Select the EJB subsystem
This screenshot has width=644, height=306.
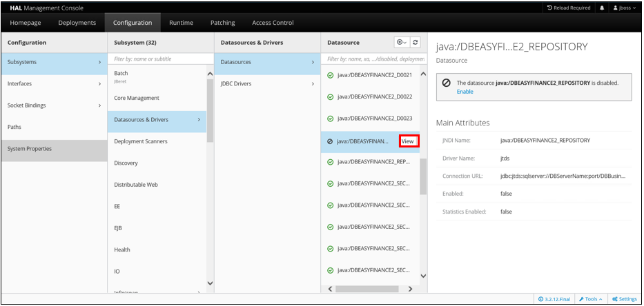pyautogui.click(x=157, y=228)
